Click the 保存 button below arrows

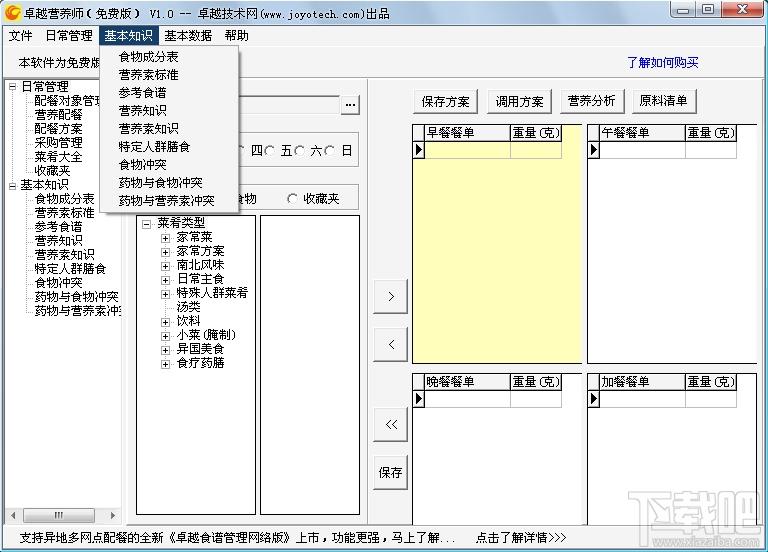[x=390, y=472]
